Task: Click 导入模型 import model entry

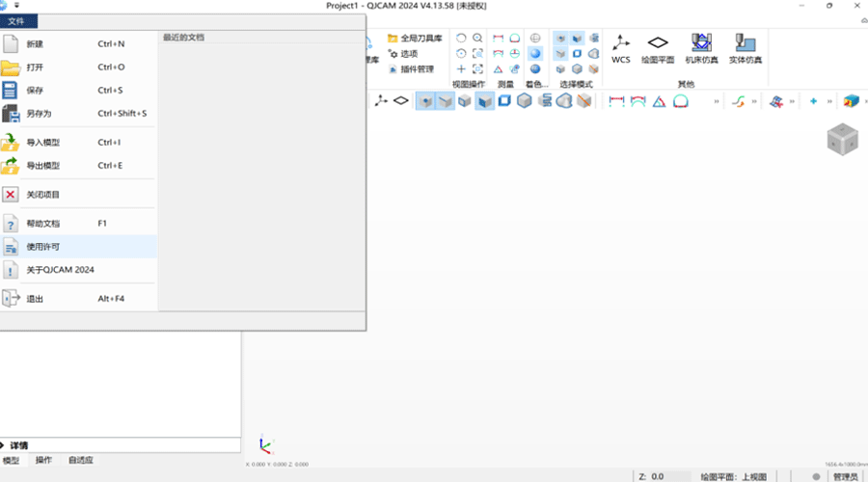Action: click(42, 143)
